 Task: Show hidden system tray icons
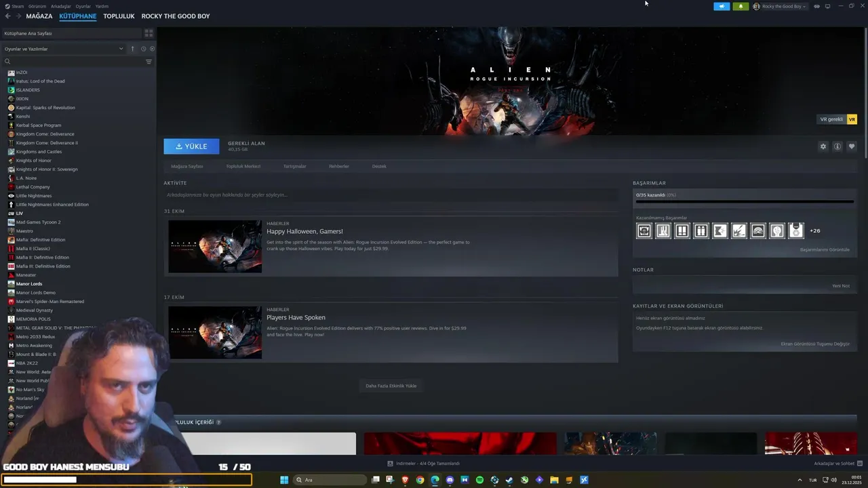coord(800,480)
